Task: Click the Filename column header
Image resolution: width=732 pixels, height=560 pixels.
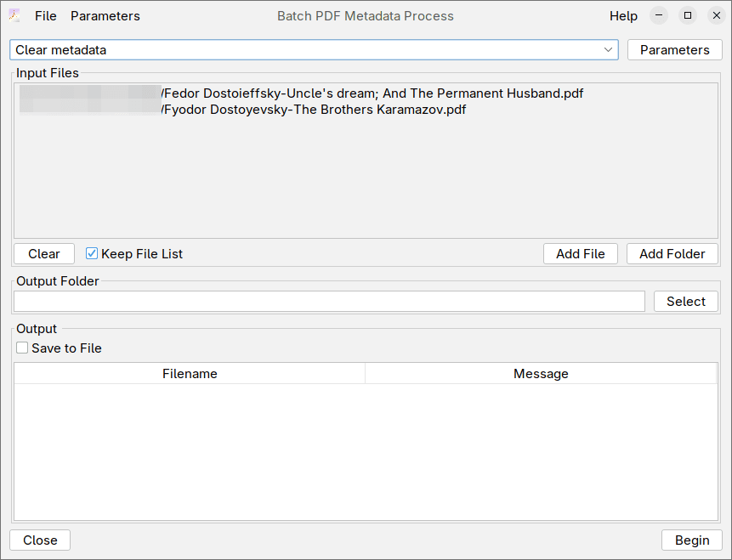Action: pyautogui.click(x=190, y=374)
